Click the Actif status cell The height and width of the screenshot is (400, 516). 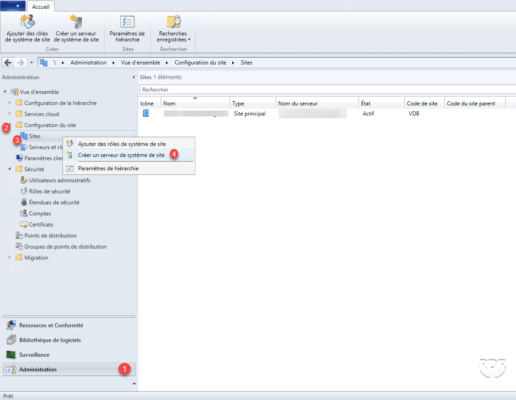coord(368,114)
